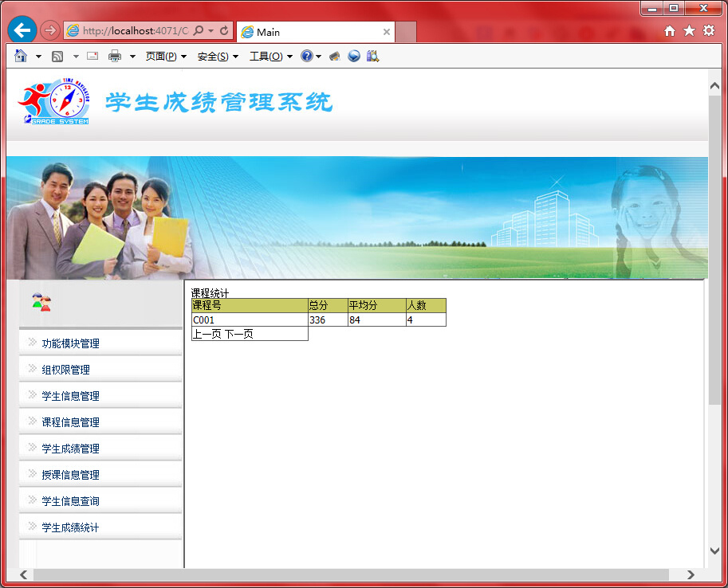
Task: Click the vertical scrollbar up arrow
Action: point(715,86)
